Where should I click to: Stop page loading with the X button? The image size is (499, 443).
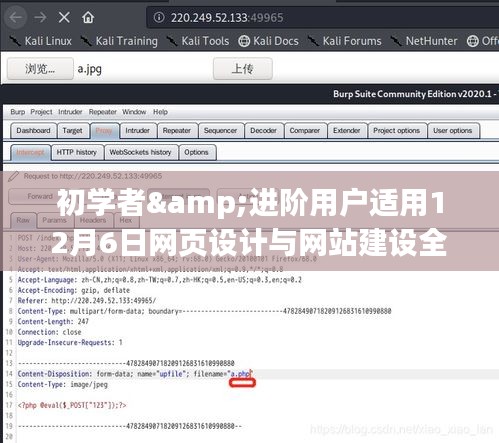[64, 17]
